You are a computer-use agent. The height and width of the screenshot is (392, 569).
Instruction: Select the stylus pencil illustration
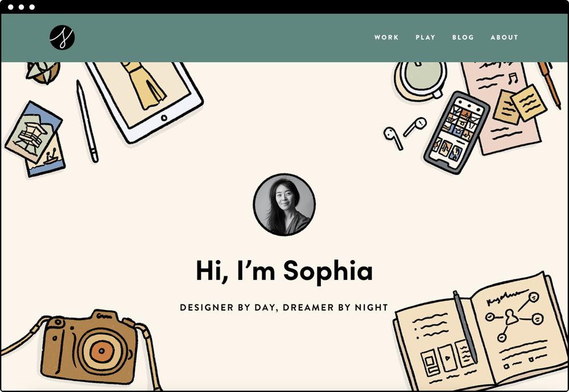pyautogui.click(x=87, y=121)
